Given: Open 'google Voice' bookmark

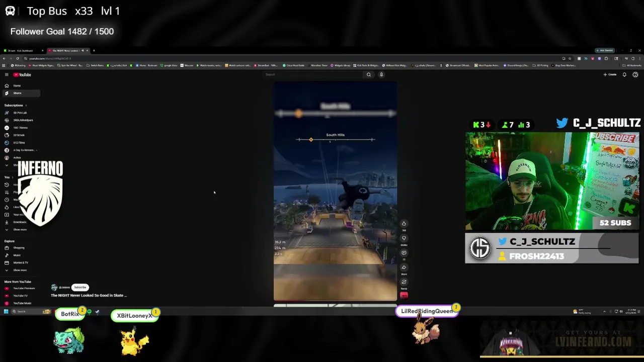Looking at the screenshot, I should coord(168,65).
